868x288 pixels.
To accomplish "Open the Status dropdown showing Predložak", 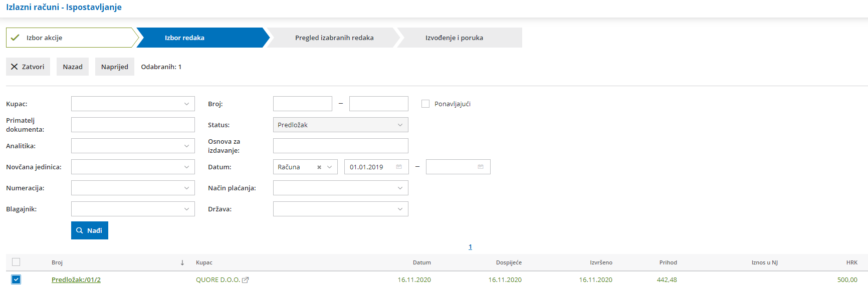I will coord(341,125).
